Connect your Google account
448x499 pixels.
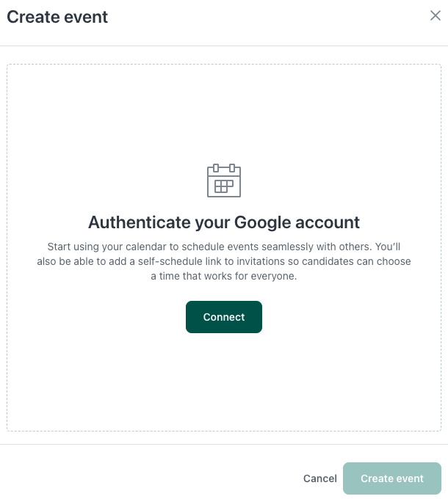click(x=224, y=317)
